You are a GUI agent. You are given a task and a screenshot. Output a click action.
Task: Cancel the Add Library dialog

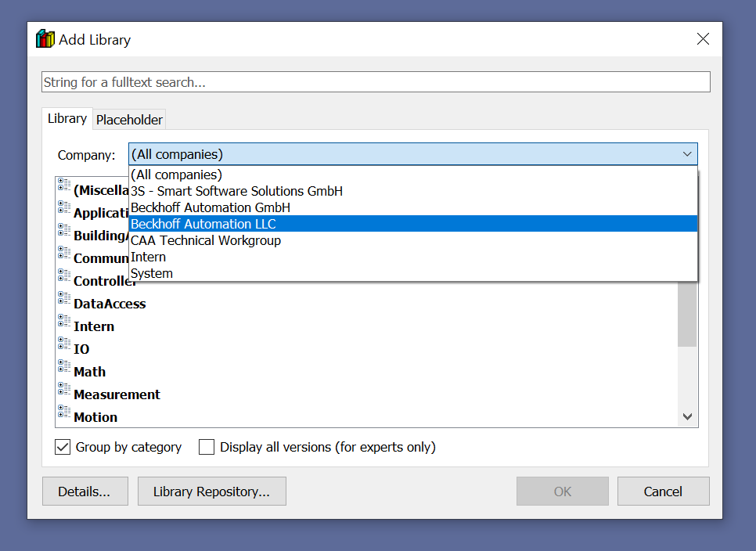[x=663, y=492]
